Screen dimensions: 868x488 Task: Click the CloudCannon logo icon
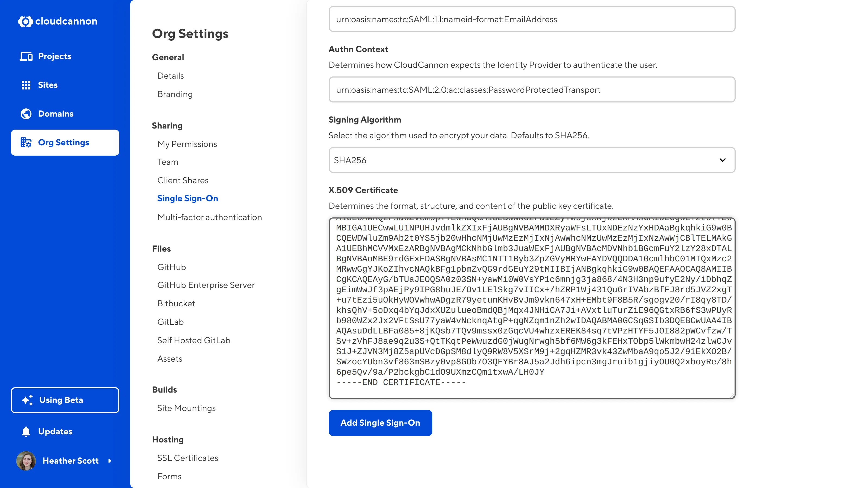pos(25,22)
